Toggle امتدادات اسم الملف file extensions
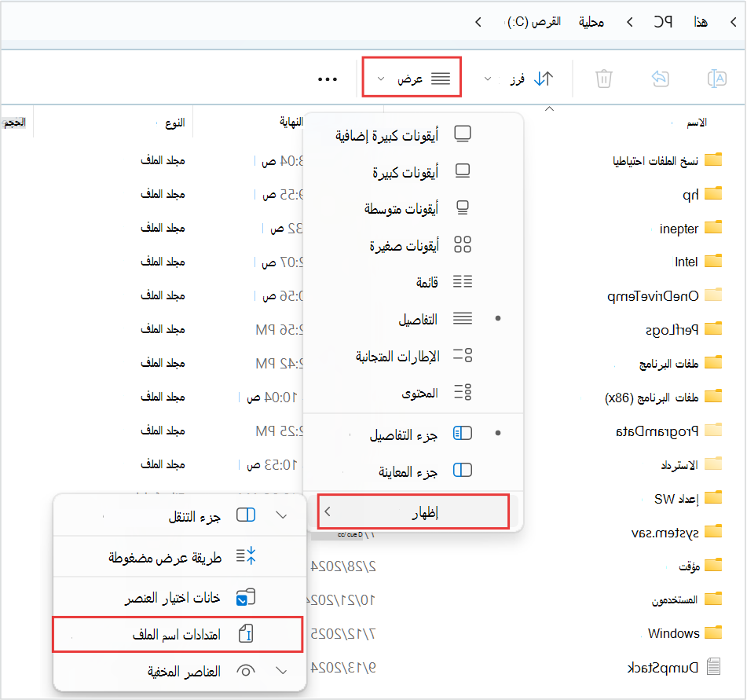This screenshot has height=700, width=747. (x=178, y=634)
